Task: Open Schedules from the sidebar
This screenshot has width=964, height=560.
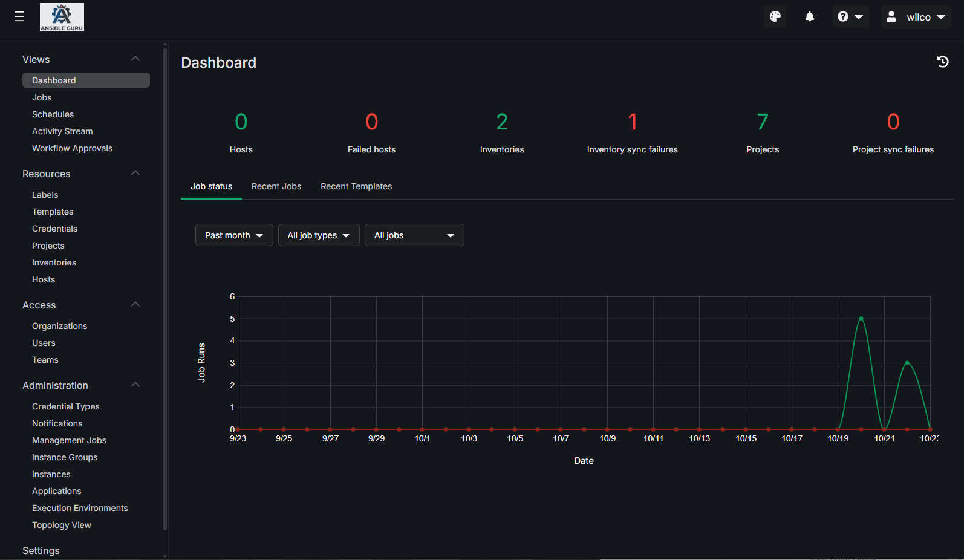Action: [x=53, y=114]
